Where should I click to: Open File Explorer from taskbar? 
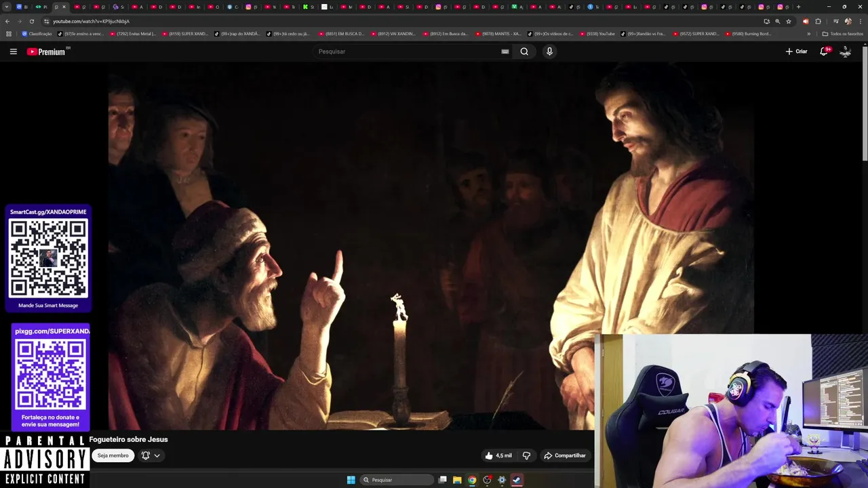[457, 480]
